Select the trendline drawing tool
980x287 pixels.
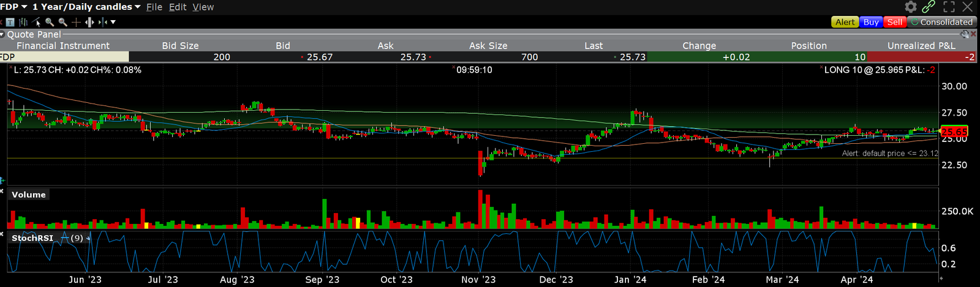[x=37, y=22]
